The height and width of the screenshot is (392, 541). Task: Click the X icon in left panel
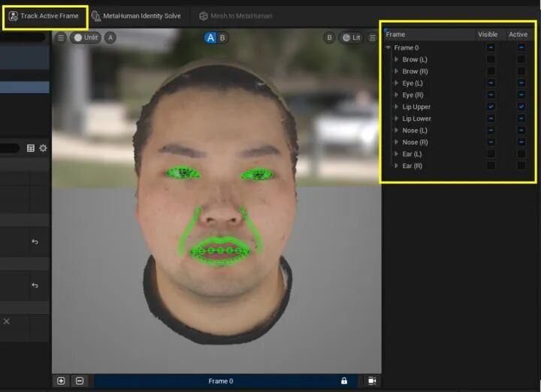[x=7, y=321]
